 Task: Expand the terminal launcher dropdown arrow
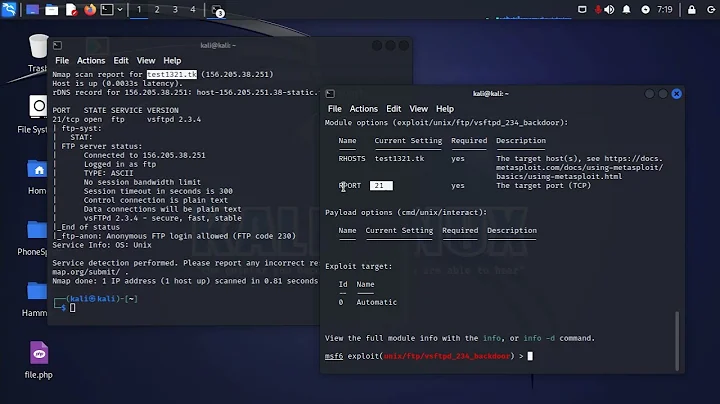point(120,9)
